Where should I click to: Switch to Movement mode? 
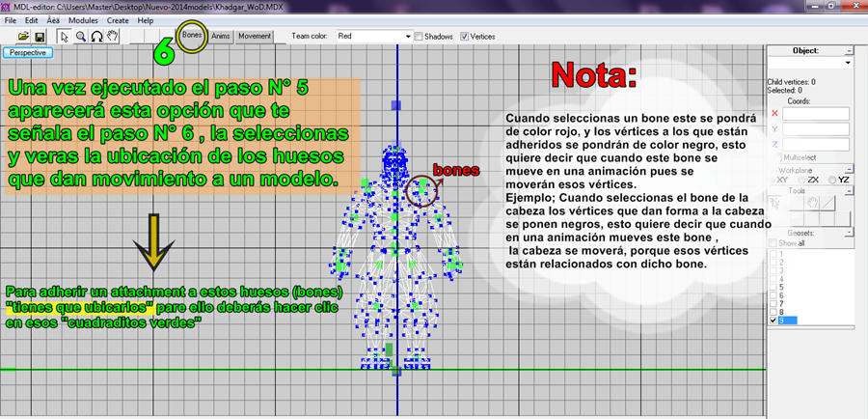click(255, 36)
